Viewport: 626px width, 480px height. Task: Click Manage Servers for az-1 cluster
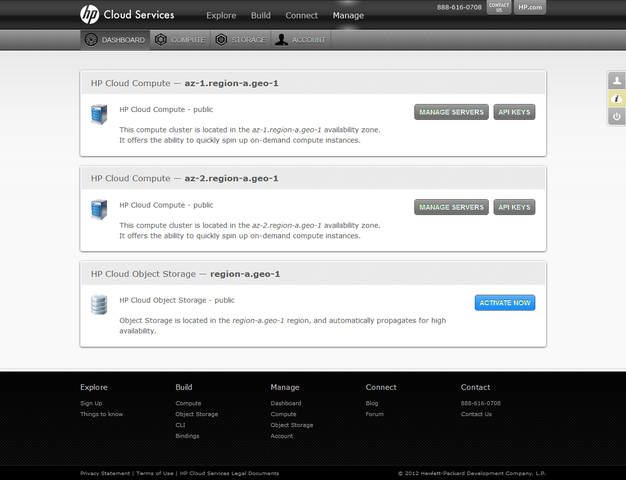pos(451,112)
